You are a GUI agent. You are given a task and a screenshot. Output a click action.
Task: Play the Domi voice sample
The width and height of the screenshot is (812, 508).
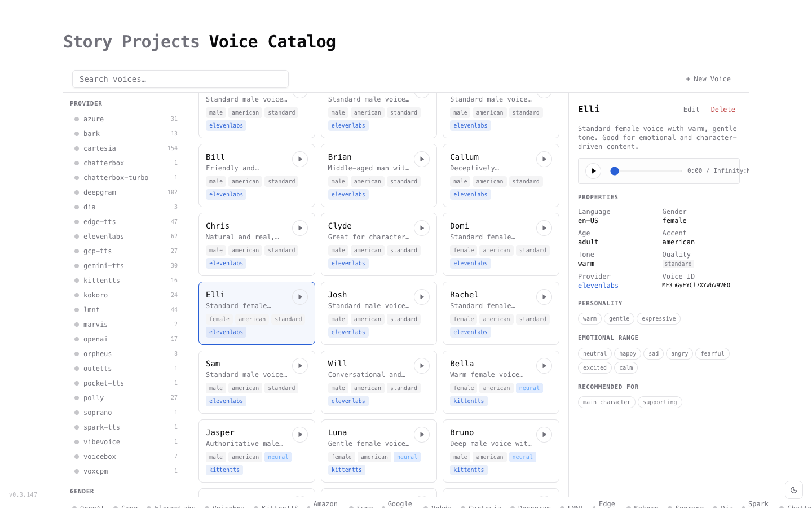point(544,228)
